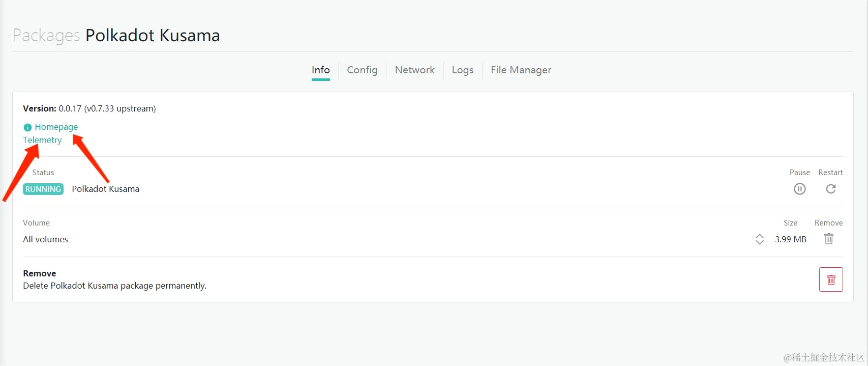Select the 3.99 MB size value
The height and width of the screenshot is (366, 868).
tap(791, 239)
